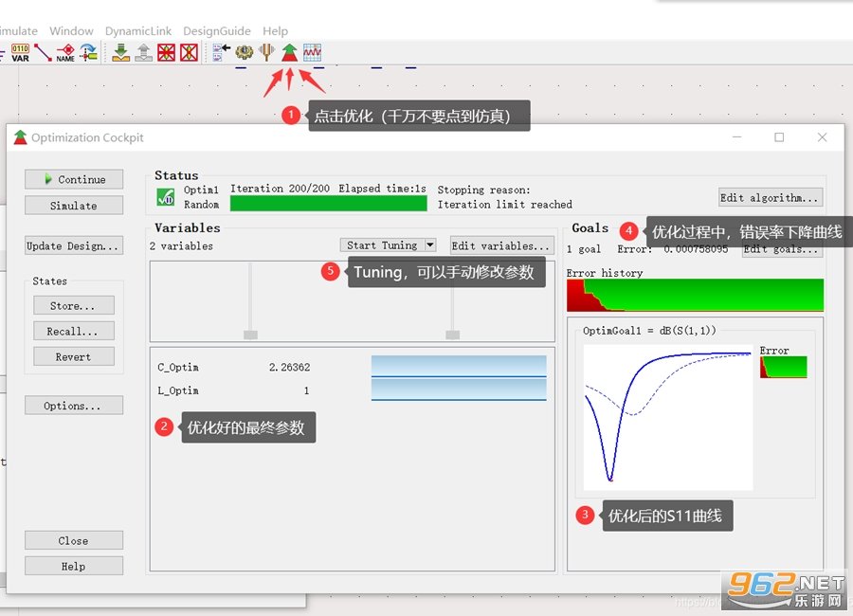853x616 pixels.
Task: Select the Insert Wire tool
Action: pos(43,53)
